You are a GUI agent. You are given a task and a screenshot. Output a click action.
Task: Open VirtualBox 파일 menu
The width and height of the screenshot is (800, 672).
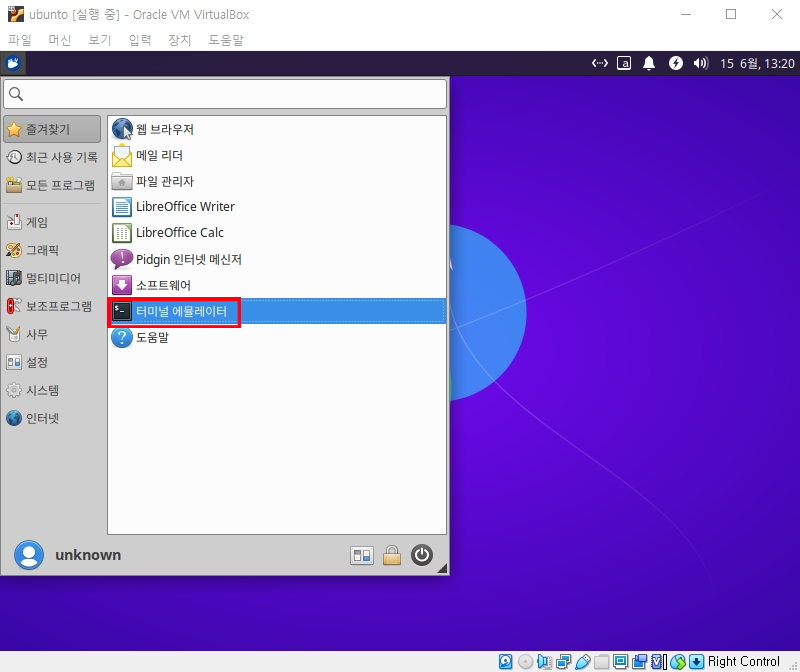(19, 40)
